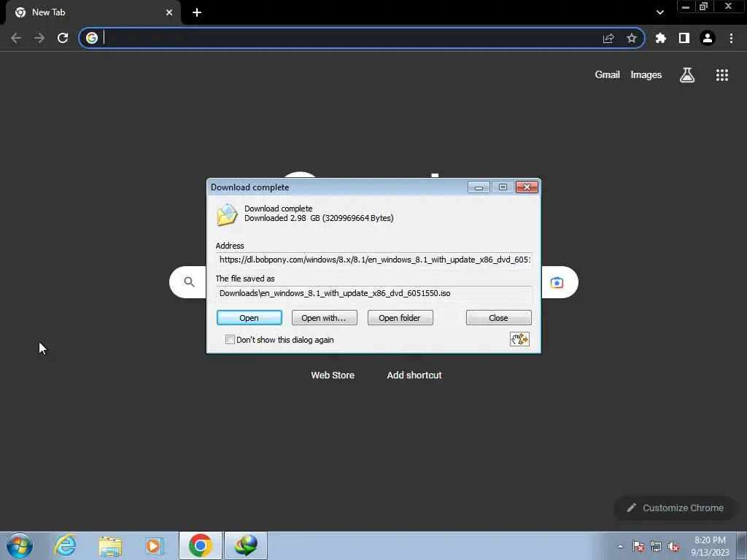Click the share page icon in address bar

(x=608, y=38)
